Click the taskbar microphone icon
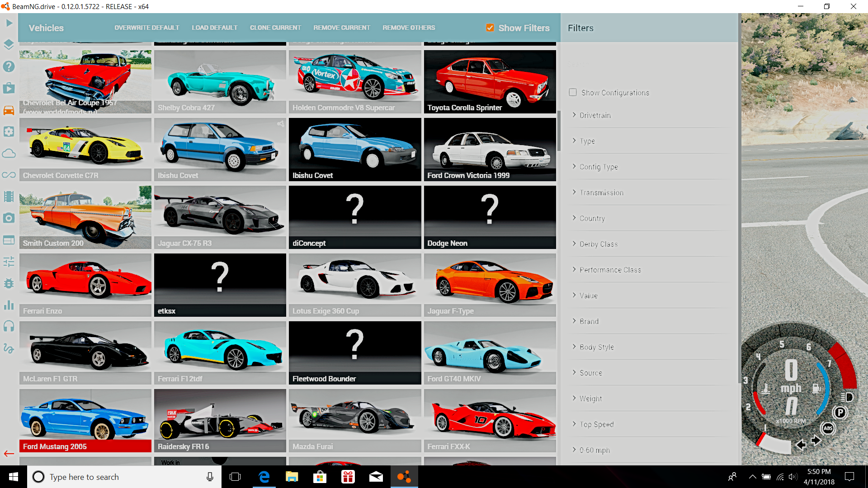The height and width of the screenshot is (488, 868). click(x=210, y=477)
